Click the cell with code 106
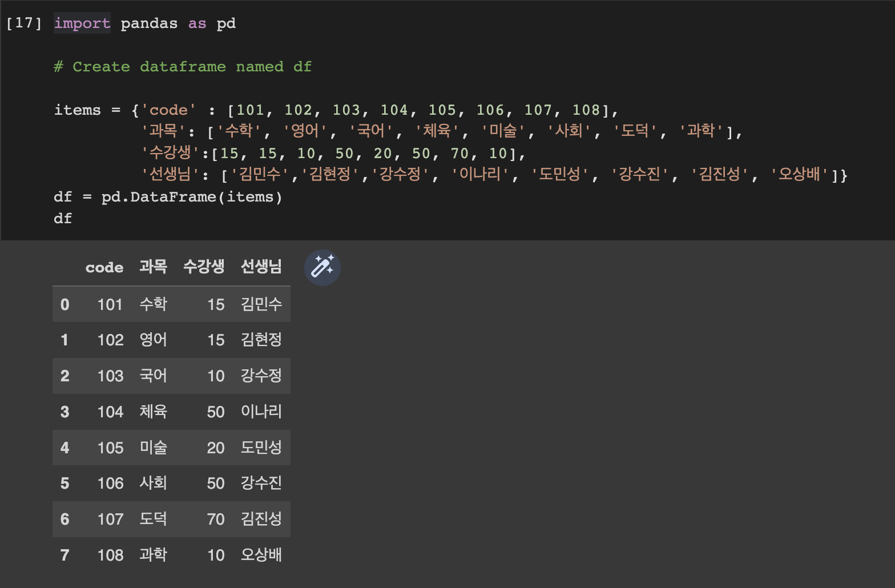Viewport: 895px width, 588px height. click(110, 483)
